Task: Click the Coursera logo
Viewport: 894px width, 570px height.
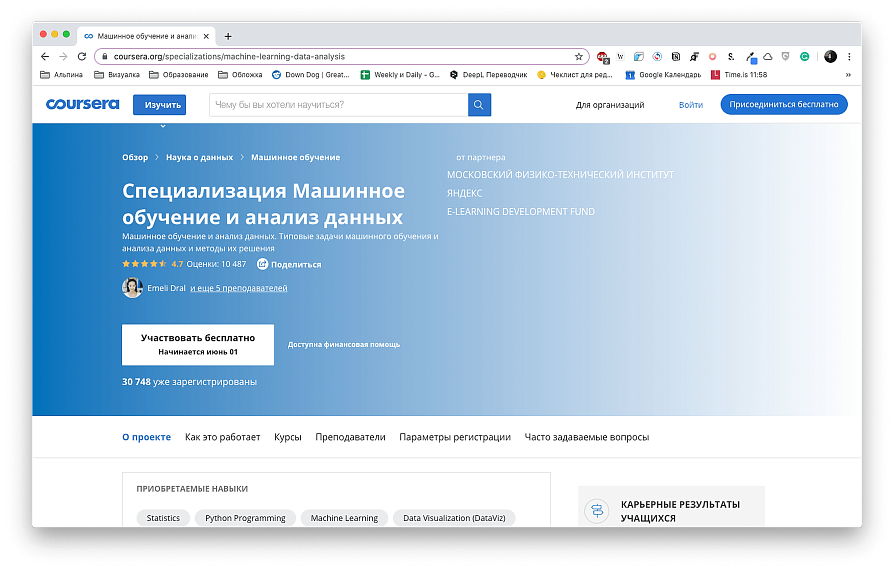Action: click(83, 104)
